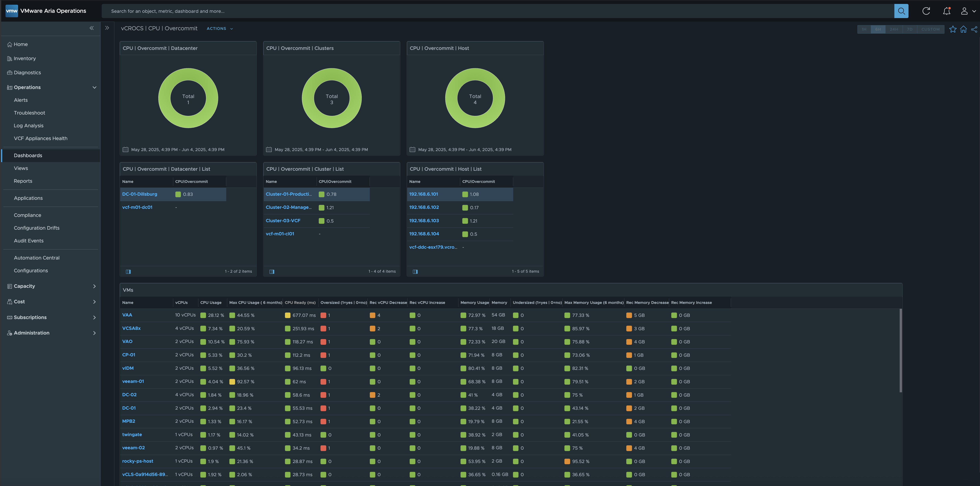Open the VCSA8x VM link
Viewport: 980px width, 486px height.
coord(131,328)
